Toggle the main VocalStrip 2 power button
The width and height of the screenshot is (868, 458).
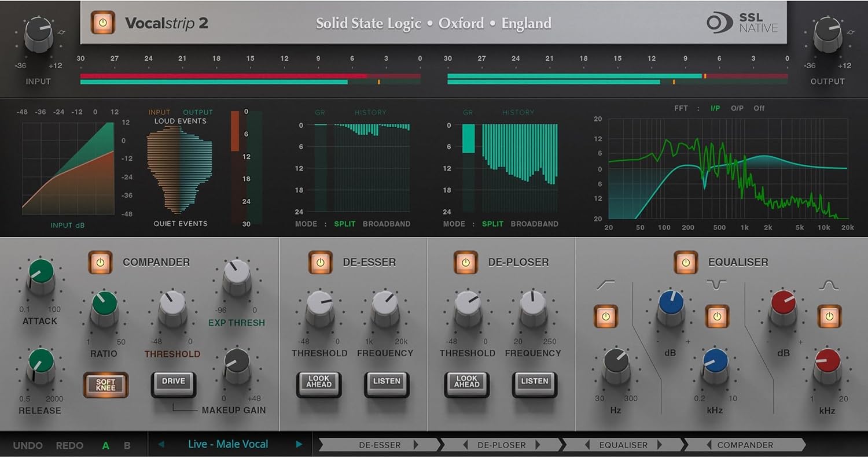104,24
